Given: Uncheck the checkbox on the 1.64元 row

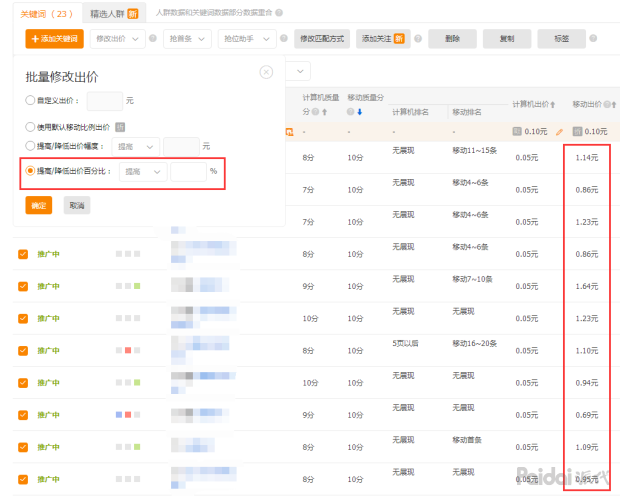Looking at the screenshot, I should coord(23,286).
